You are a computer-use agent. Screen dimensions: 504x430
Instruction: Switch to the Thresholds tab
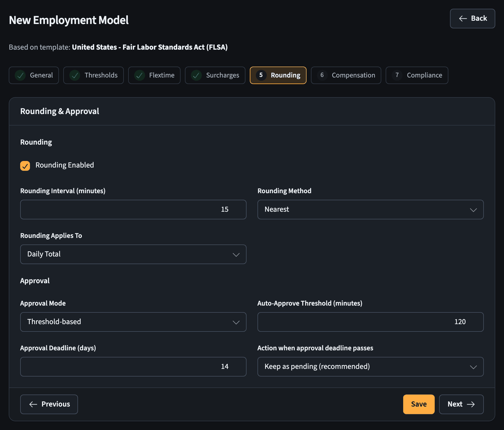(94, 75)
